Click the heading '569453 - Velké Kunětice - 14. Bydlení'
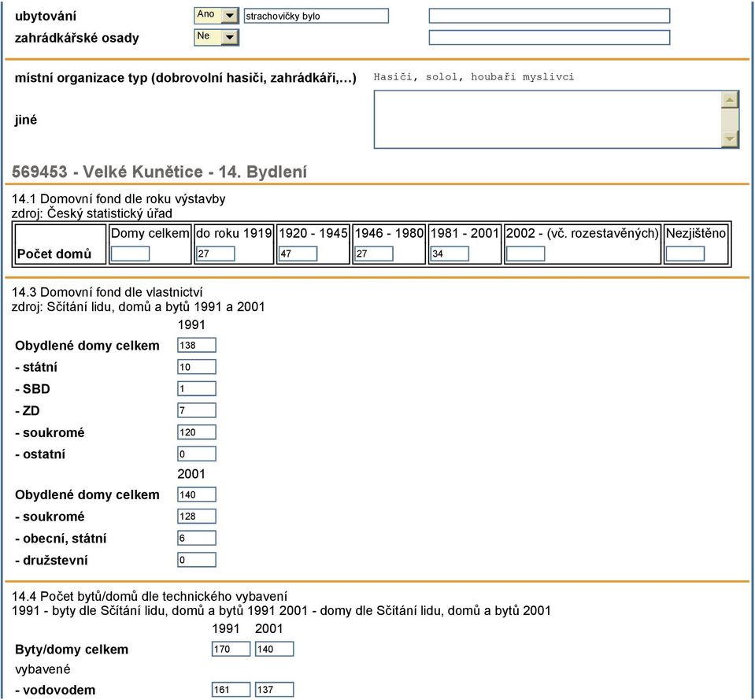 tap(159, 172)
